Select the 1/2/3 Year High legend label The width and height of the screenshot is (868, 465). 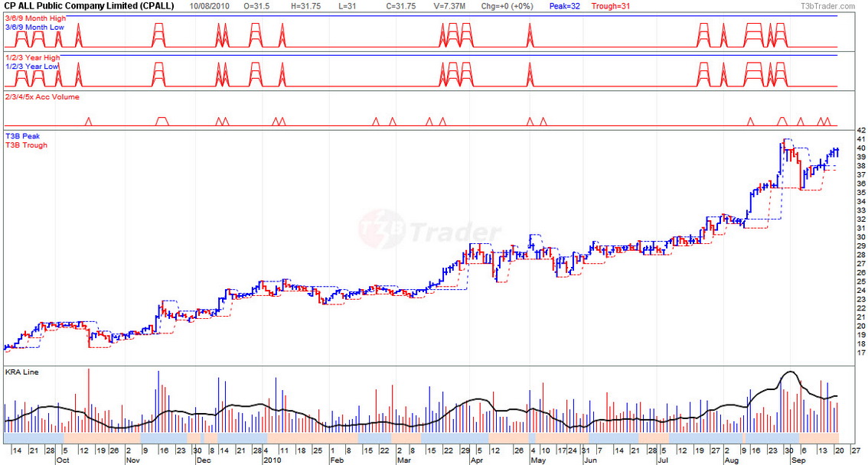coord(33,57)
